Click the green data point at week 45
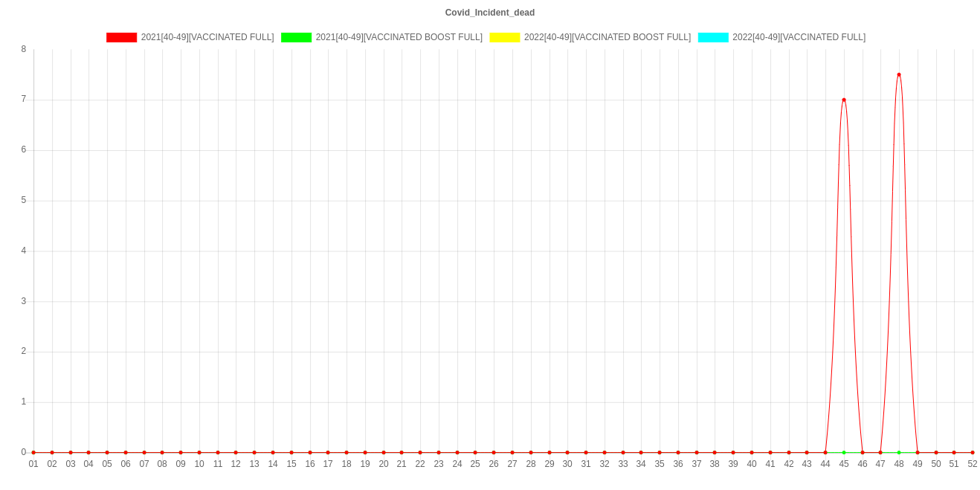 point(844,452)
